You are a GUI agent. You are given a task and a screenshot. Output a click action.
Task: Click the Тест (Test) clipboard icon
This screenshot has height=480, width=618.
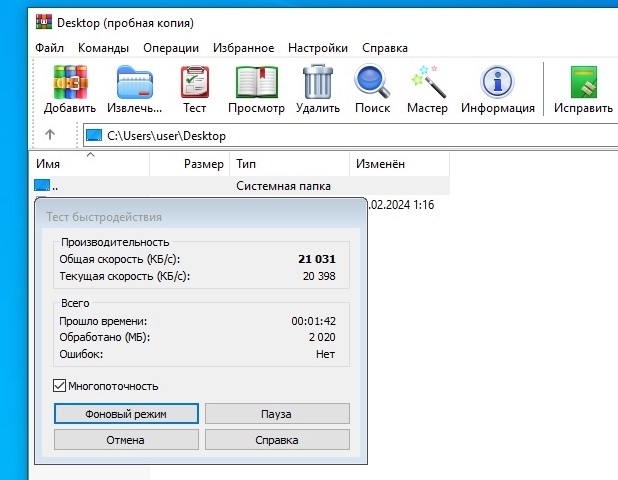point(194,83)
